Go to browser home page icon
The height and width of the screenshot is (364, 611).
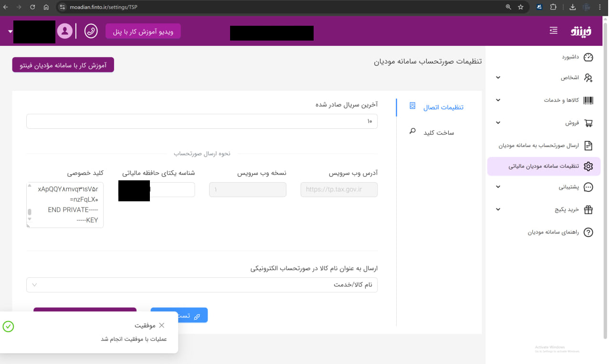pos(46,7)
